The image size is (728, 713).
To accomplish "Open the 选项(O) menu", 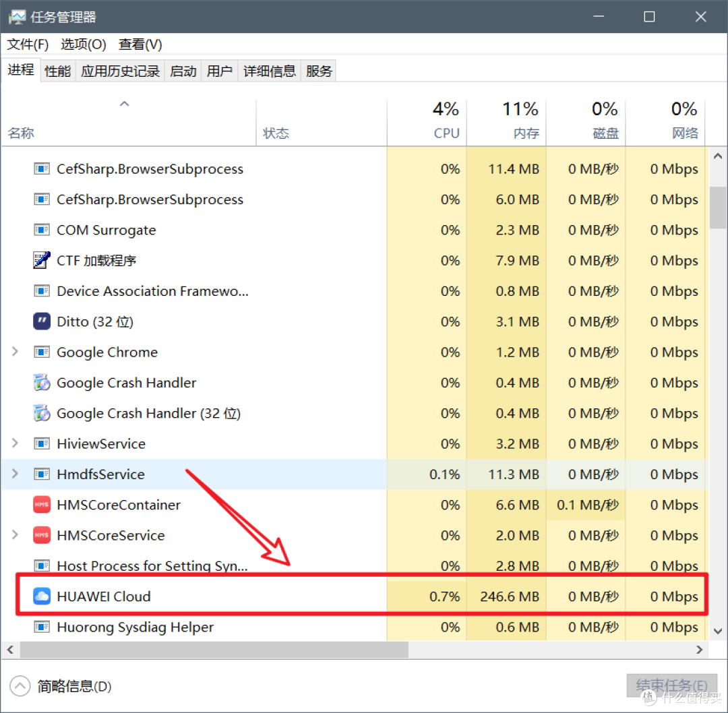I will pos(83,44).
